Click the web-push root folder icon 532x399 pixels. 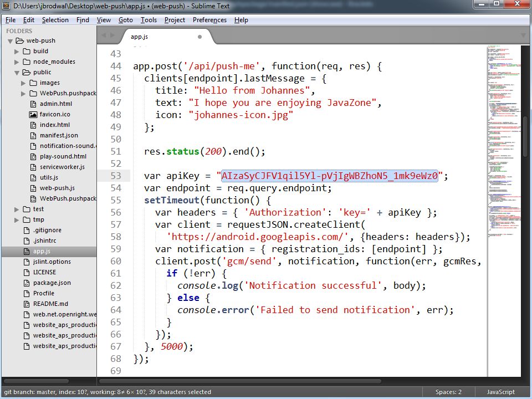point(20,40)
